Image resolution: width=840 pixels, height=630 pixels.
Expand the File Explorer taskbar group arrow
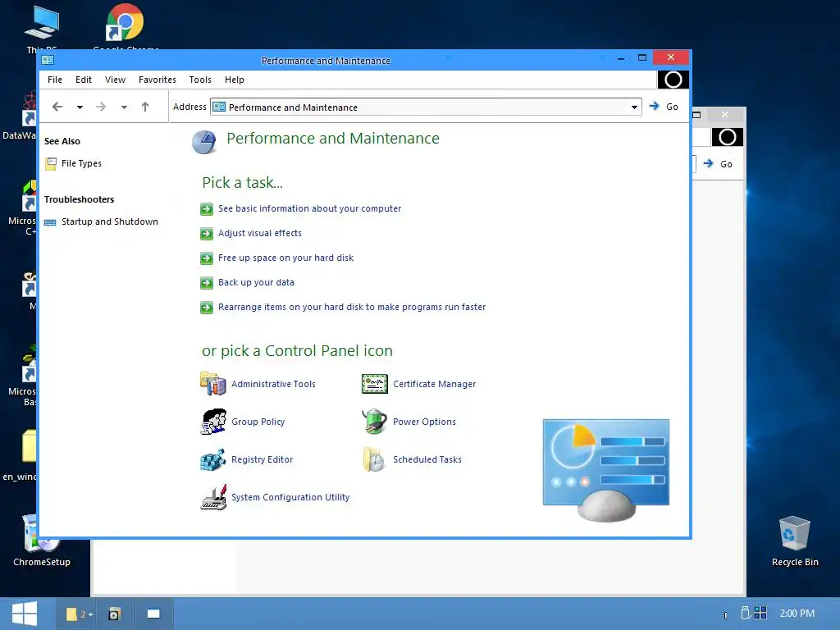pyautogui.click(x=91, y=614)
